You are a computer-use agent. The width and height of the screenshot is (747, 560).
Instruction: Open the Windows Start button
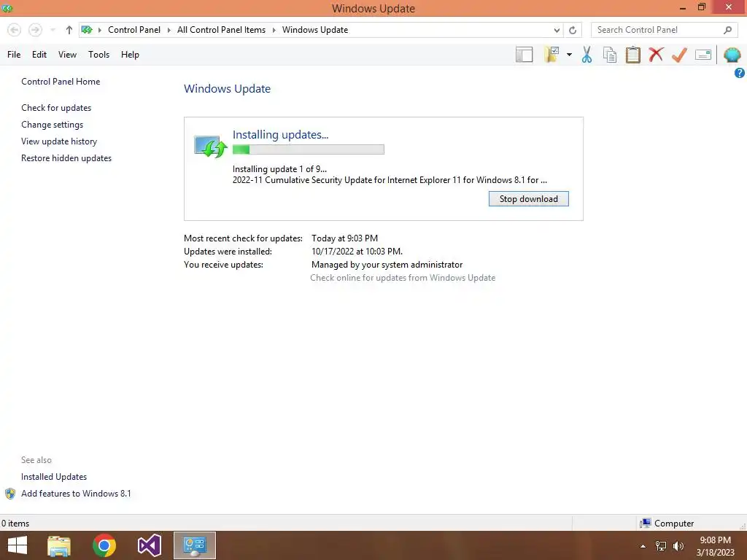click(18, 545)
